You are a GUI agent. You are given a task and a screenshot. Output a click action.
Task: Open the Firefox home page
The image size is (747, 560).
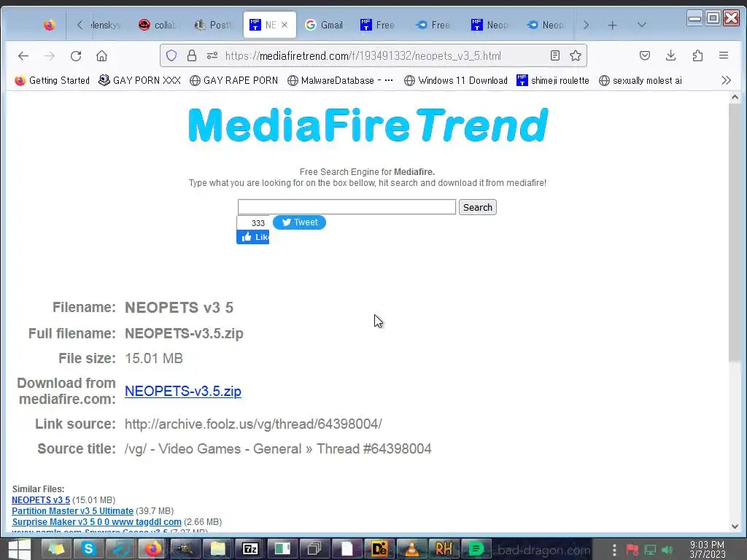[x=101, y=56]
